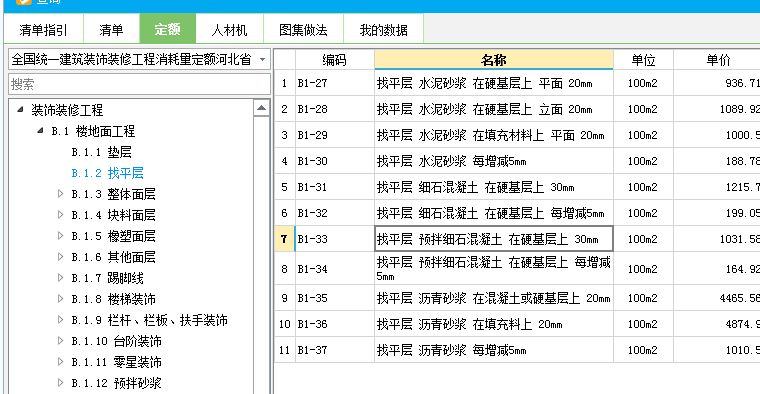Click the 单位 column header
Viewport: 760px width, 394px height.
643,60
